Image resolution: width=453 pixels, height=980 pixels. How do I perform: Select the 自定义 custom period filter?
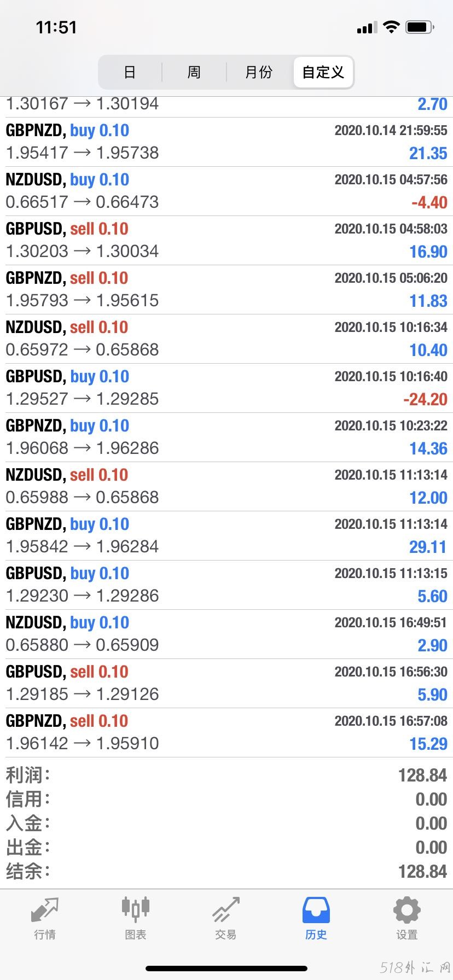[x=323, y=72]
